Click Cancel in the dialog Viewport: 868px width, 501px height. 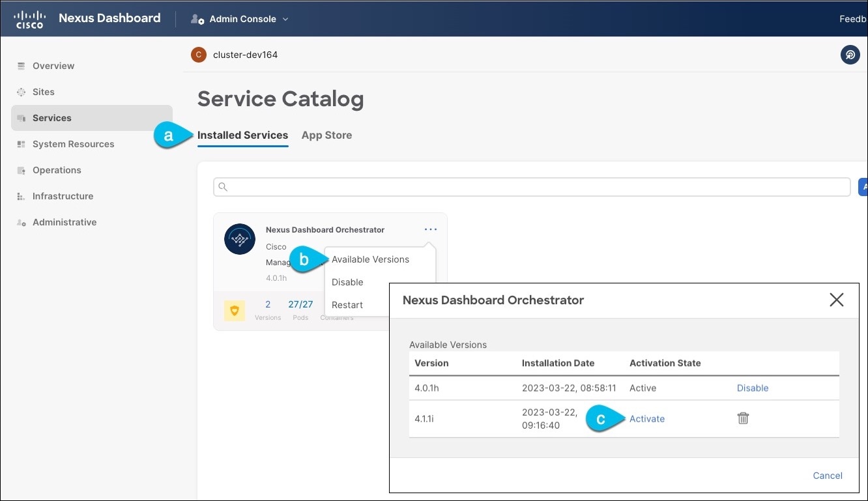(828, 476)
